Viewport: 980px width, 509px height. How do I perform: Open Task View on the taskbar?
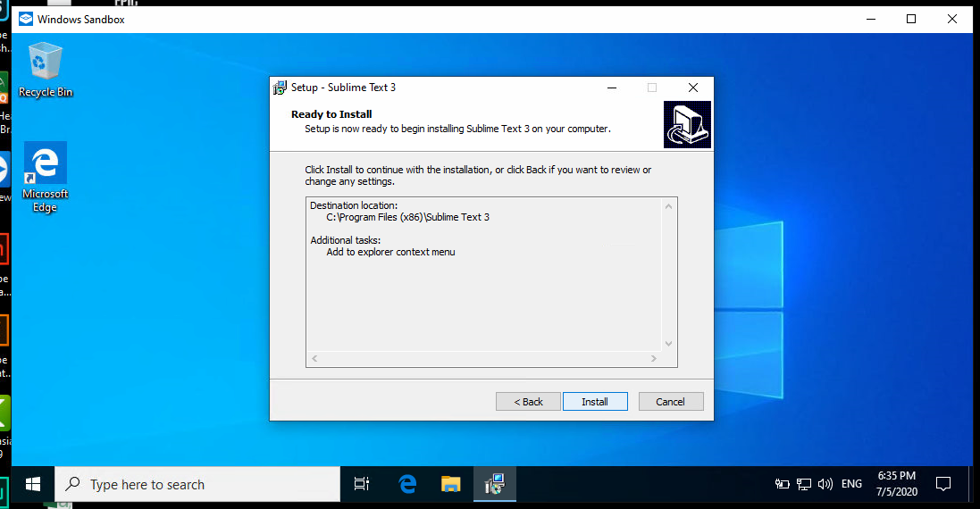[x=362, y=484]
